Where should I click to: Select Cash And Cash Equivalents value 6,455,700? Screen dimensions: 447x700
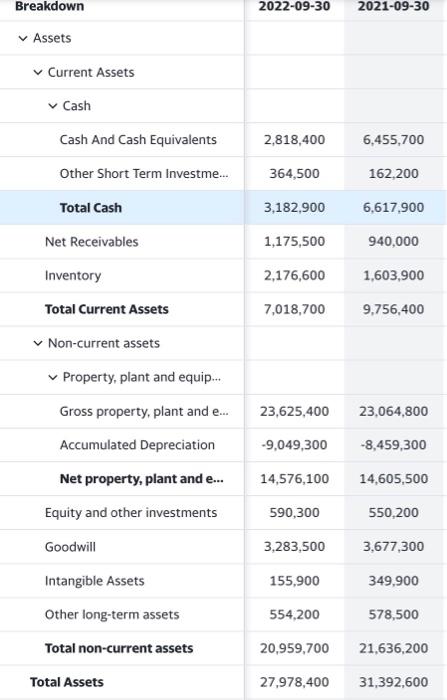[x=393, y=140]
